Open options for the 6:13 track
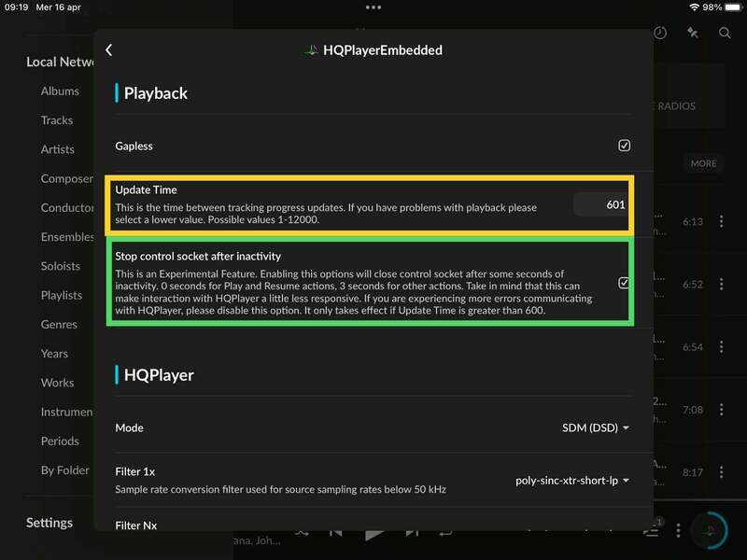747x560 pixels. coord(721,221)
